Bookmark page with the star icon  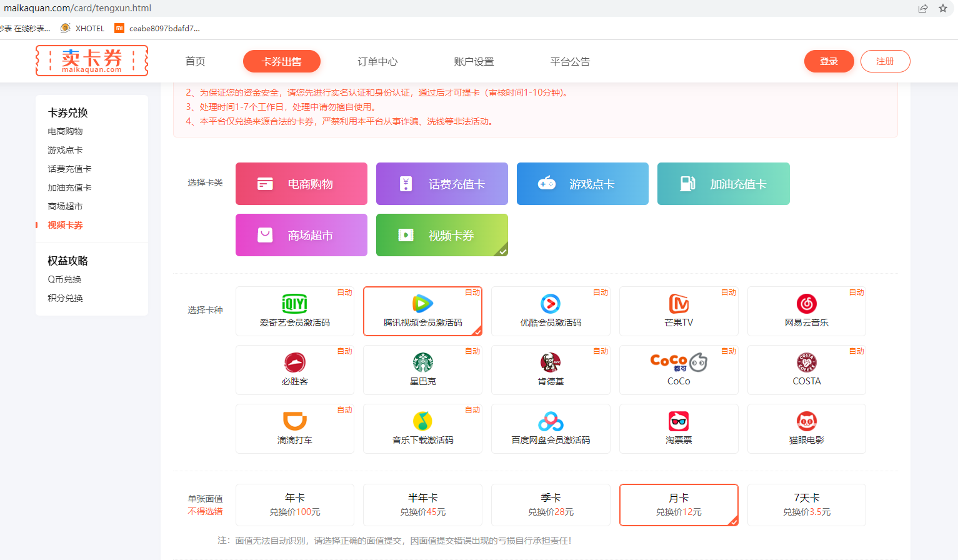point(943,8)
